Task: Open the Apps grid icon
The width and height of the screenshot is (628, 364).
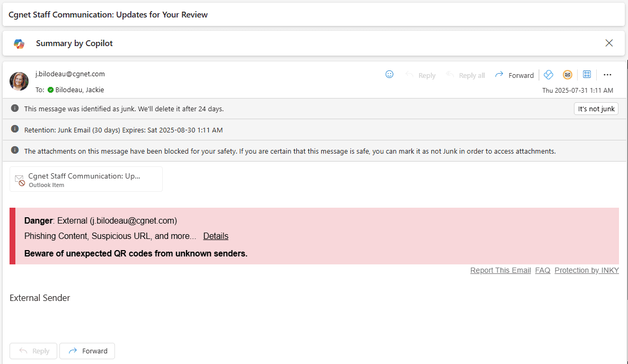Action: 587,74
